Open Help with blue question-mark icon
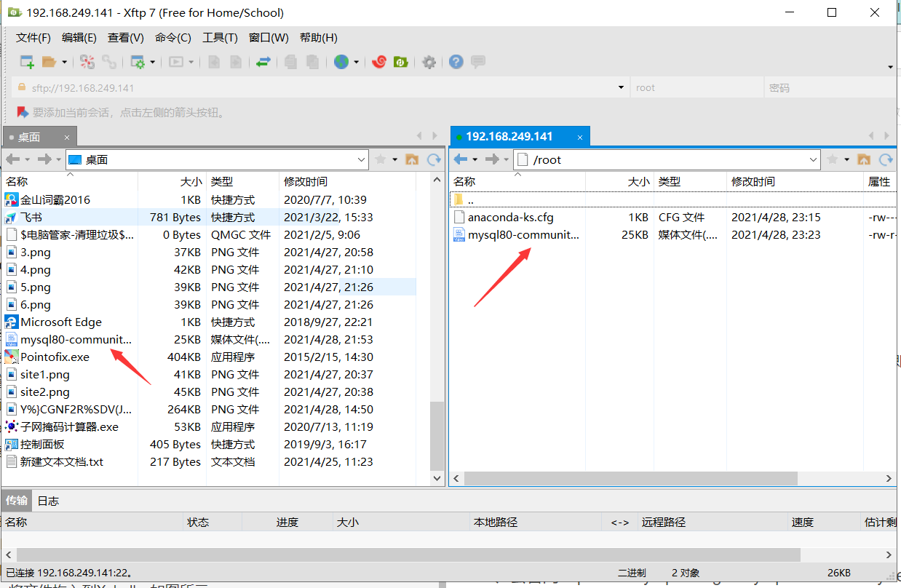 point(456,62)
